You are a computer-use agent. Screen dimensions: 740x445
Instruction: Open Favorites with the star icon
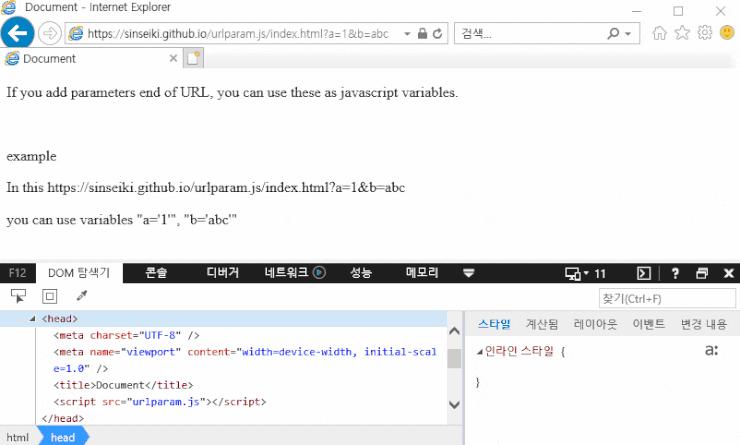coord(682,33)
